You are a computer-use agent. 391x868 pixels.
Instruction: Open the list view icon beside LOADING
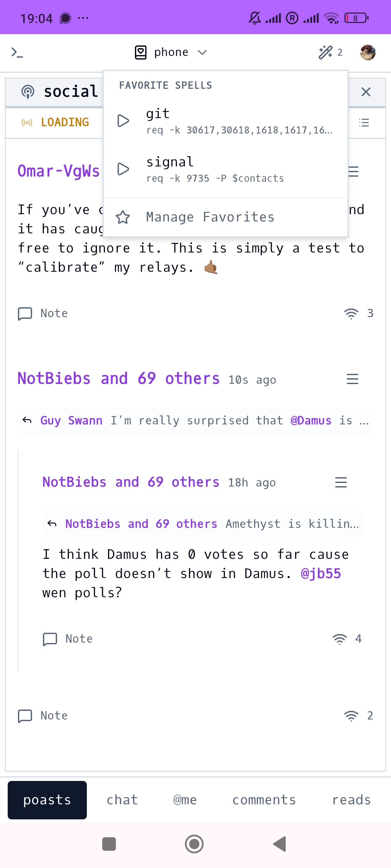(x=364, y=122)
